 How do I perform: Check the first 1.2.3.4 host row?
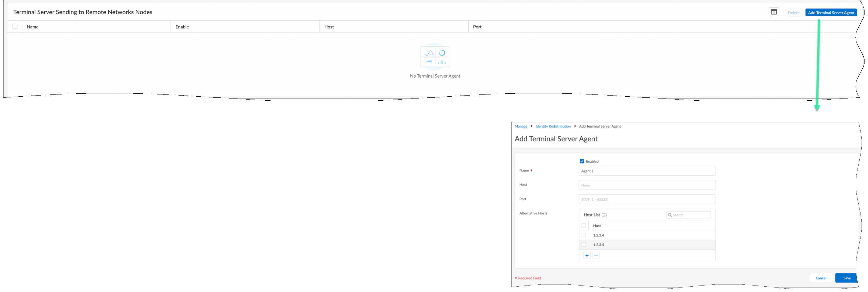point(584,235)
